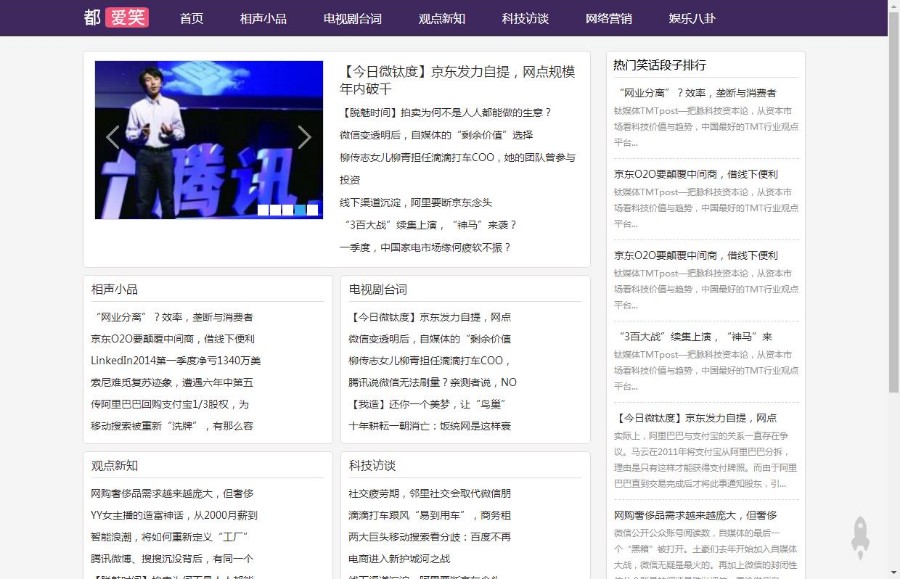Click the 都爱笑 site logo
This screenshot has width=900, height=579.
click(117, 17)
